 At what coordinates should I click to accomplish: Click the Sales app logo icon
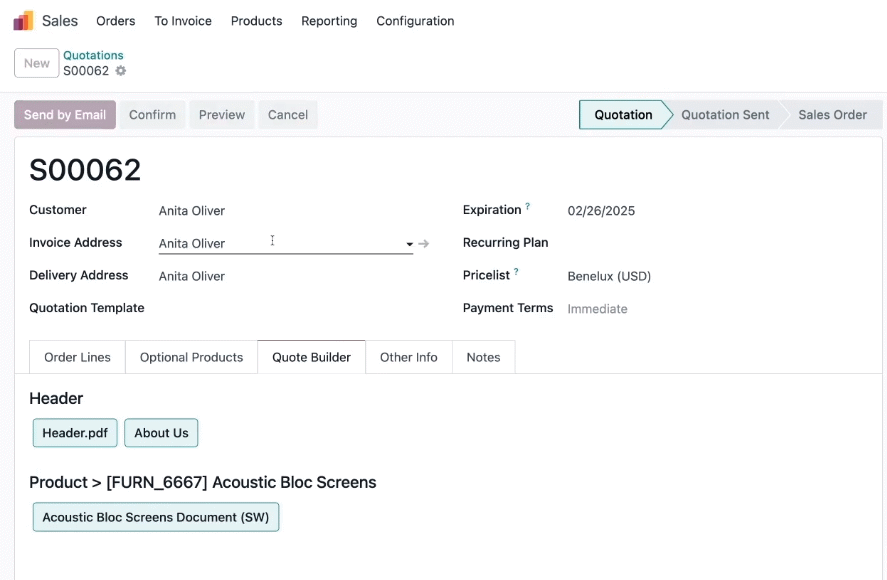tap(24, 21)
